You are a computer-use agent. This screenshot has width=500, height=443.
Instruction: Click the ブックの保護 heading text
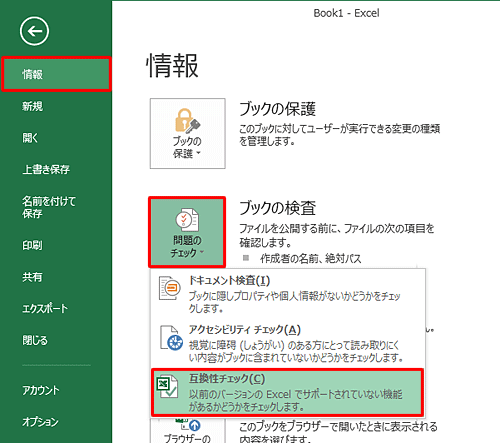tap(277, 109)
